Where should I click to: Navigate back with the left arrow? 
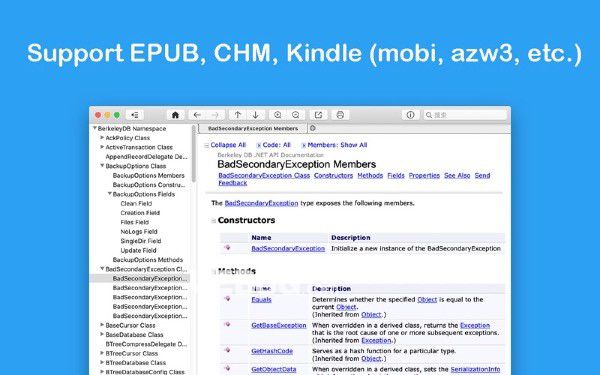(197, 115)
